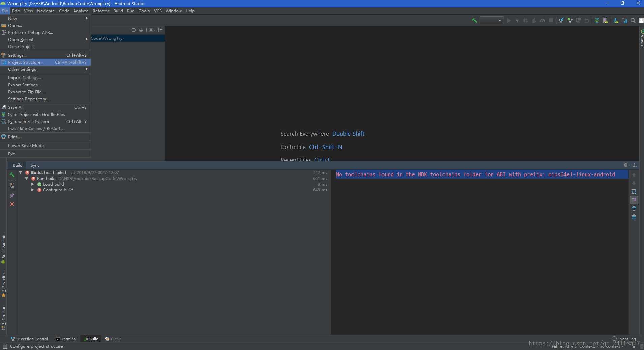This screenshot has width=644, height=350.
Task: Click the Search Everywhere magnifier icon
Action: coord(633,21)
